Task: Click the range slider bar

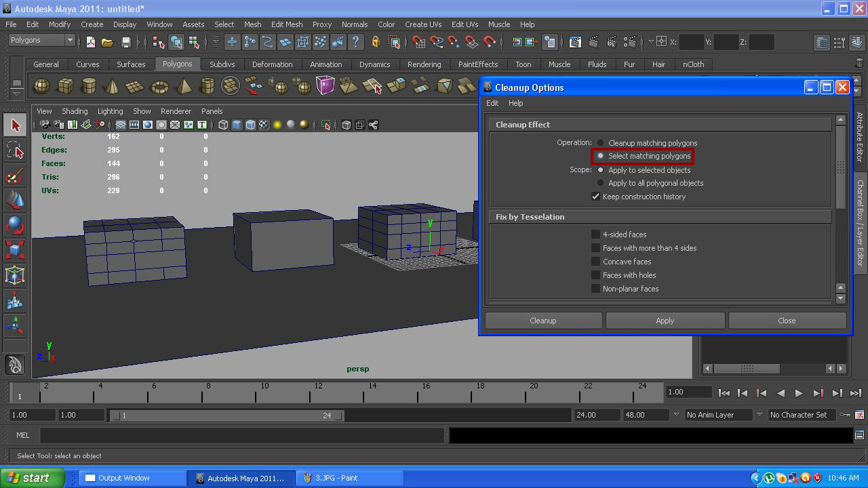Action: tap(227, 415)
